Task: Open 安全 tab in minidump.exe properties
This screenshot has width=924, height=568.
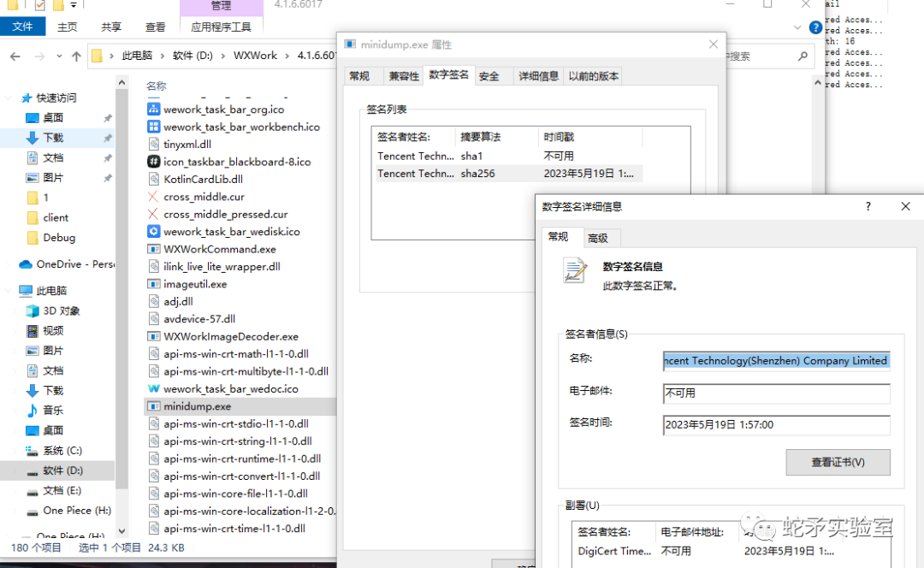Action: 489,76
